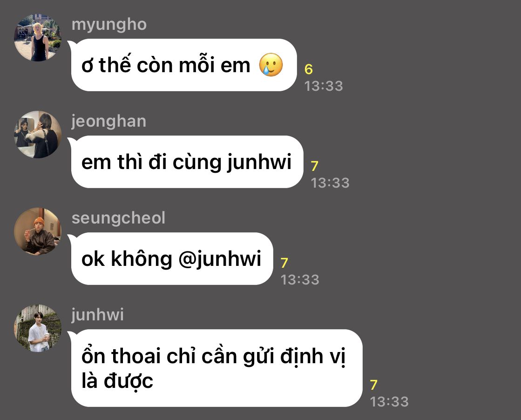Tap the read count 7 beside jeonghan's message
This screenshot has width=521, height=420.
click(315, 166)
